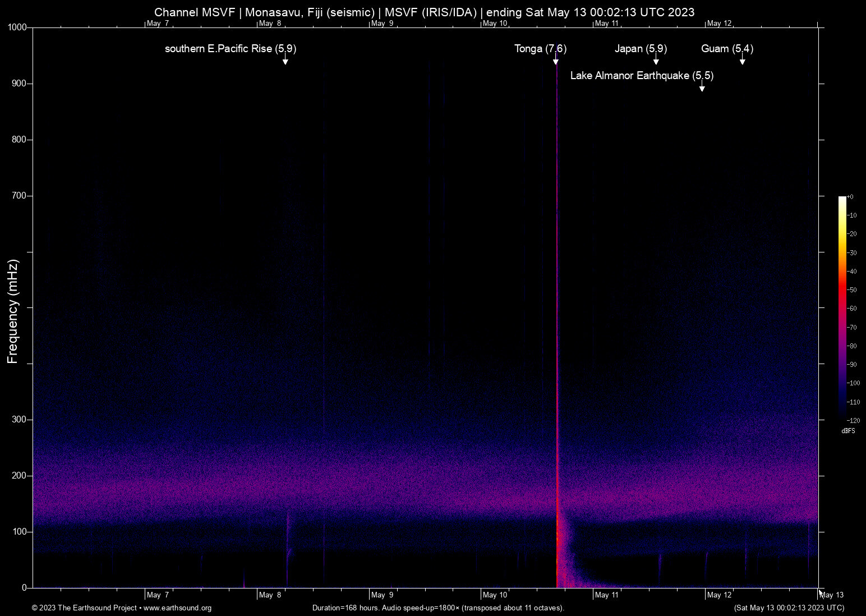Screen dimensions: 866x616
Task: Click the 1000 frequency axis value
Action: pos(17,27)
